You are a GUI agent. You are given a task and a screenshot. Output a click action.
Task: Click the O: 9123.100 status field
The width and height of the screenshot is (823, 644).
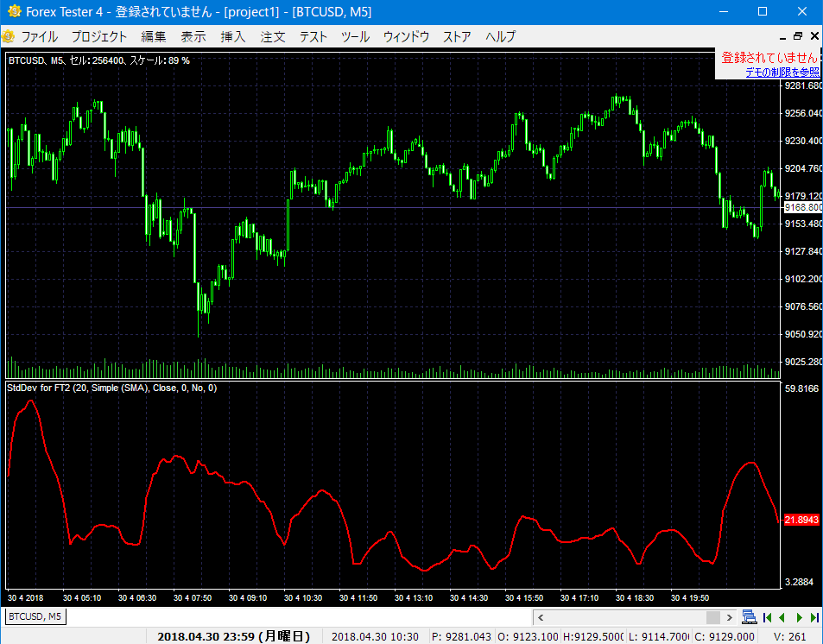(528, 636)
